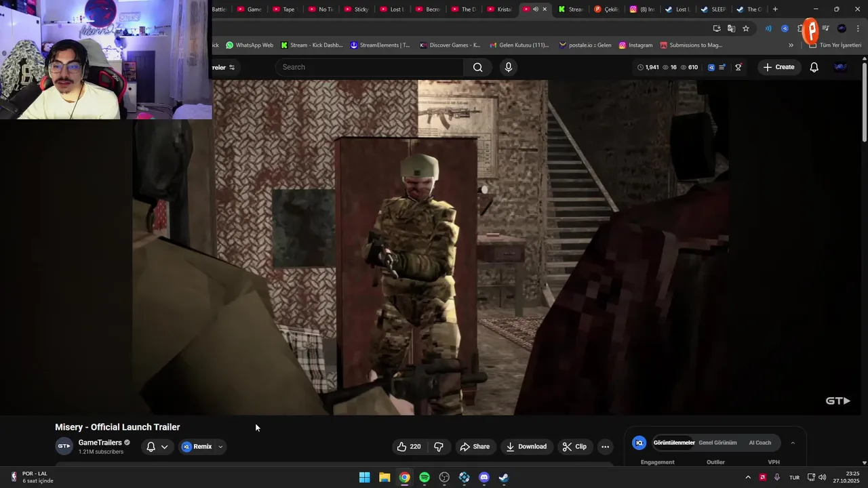Open File Explorer from the taskbar

click(x=384, y=477)
